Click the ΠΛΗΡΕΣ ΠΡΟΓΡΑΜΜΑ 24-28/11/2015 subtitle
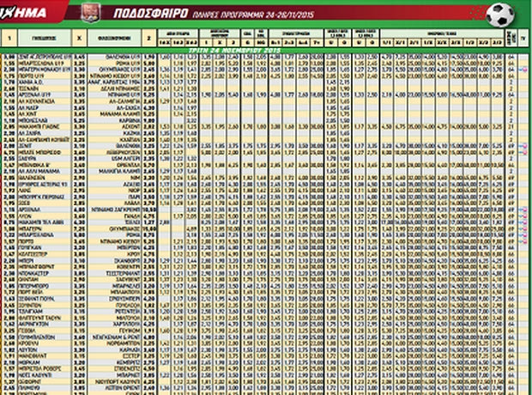Viewport: 532px width, 395px height. coord(253,15)
